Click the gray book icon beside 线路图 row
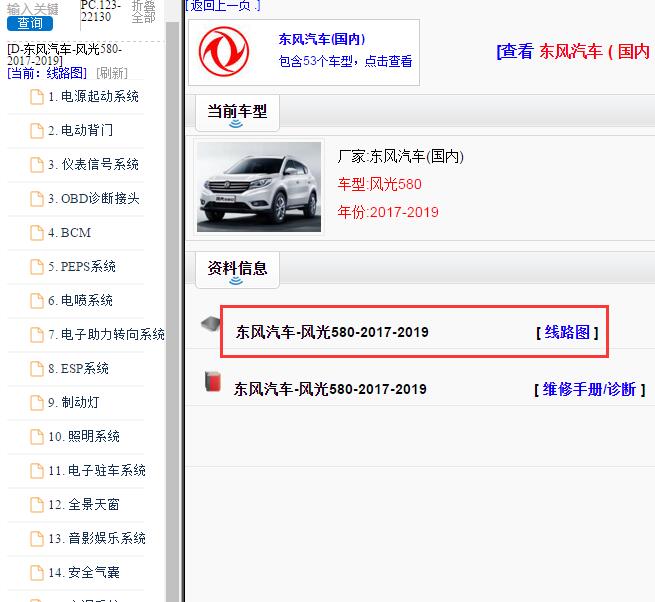Screen dimensions: 655x602 pos(211,324)
